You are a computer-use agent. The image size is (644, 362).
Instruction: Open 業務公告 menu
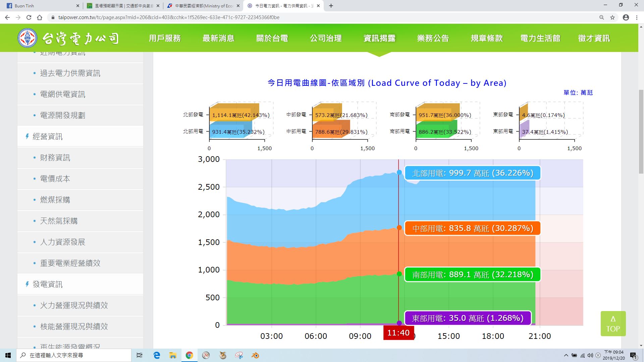[x=433, y=38]
